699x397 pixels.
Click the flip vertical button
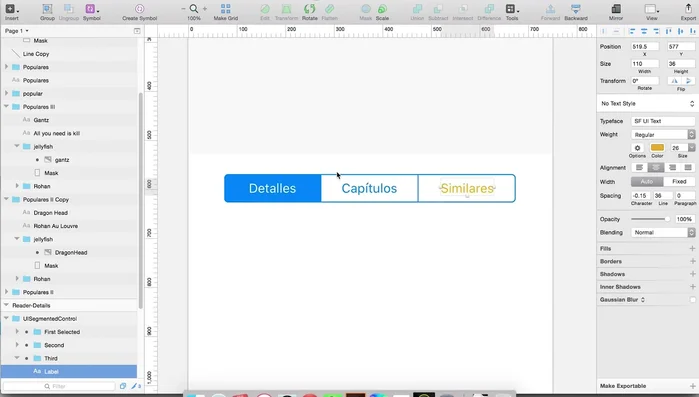[x=688, y=81]
